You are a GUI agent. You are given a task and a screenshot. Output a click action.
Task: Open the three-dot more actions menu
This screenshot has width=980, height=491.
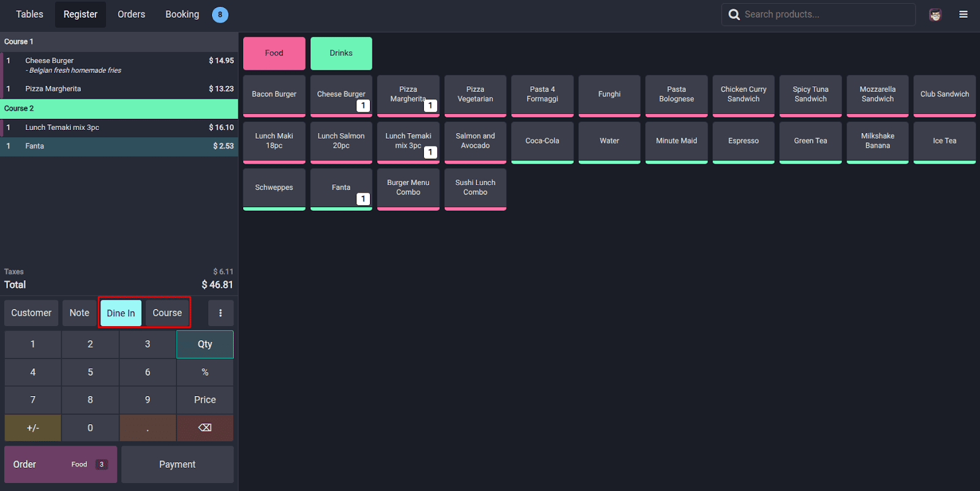click(221, 313)
